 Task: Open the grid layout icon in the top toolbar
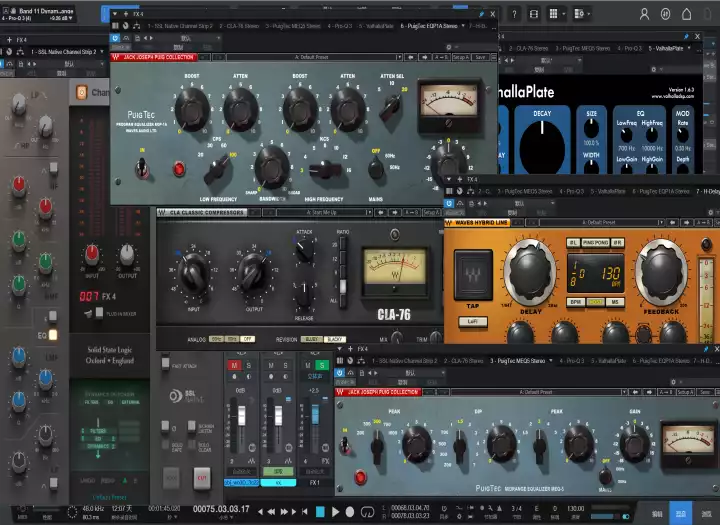554,14
